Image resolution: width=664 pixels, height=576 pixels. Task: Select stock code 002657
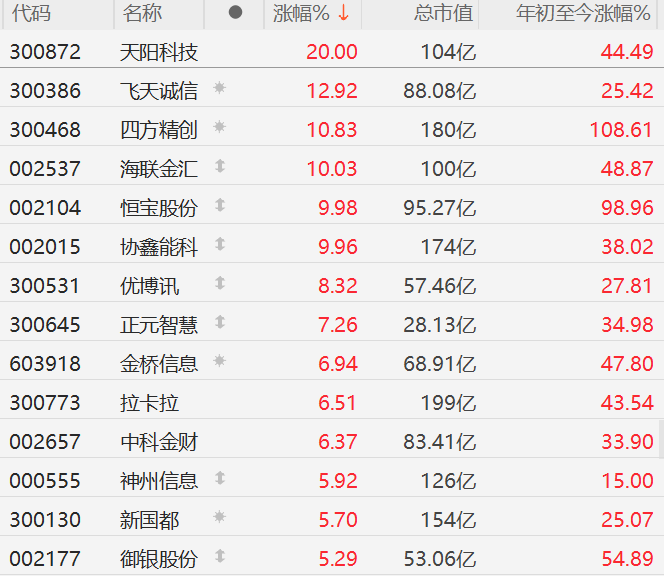45,442
